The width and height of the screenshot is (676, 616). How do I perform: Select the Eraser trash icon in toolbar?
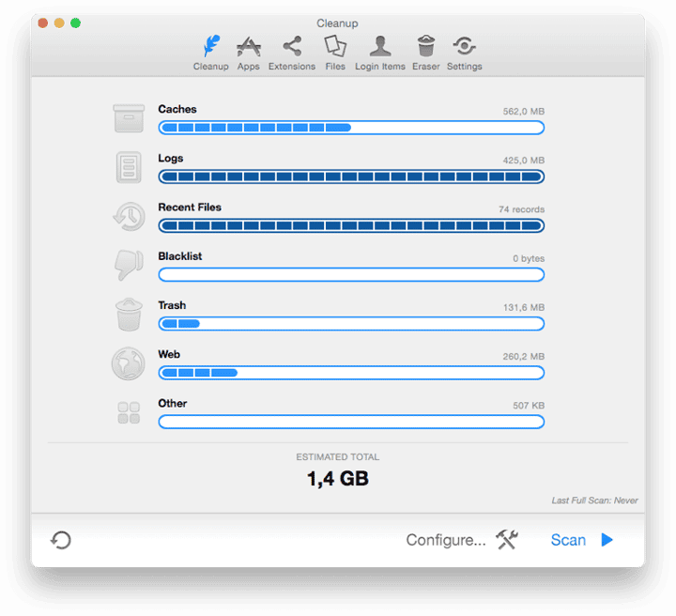point(426,46)
